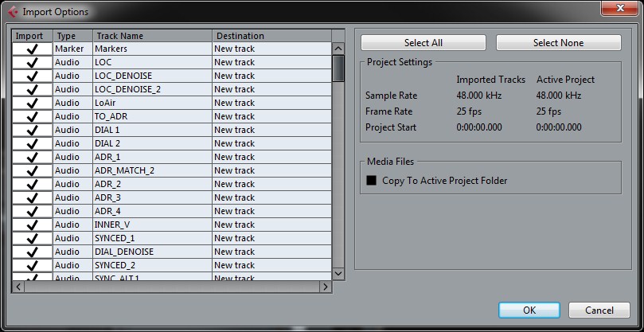The height and width of the screenshot is (332, 644).
Task: Click the Cubase logo icon in title bar
Action: click(x=14, y=12)
